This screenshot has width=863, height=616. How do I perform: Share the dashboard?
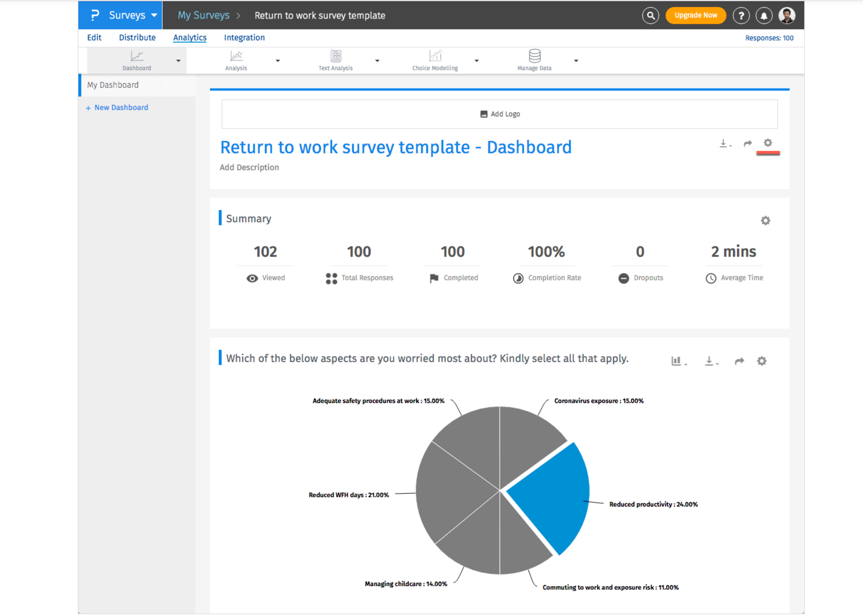coord(747,144)
